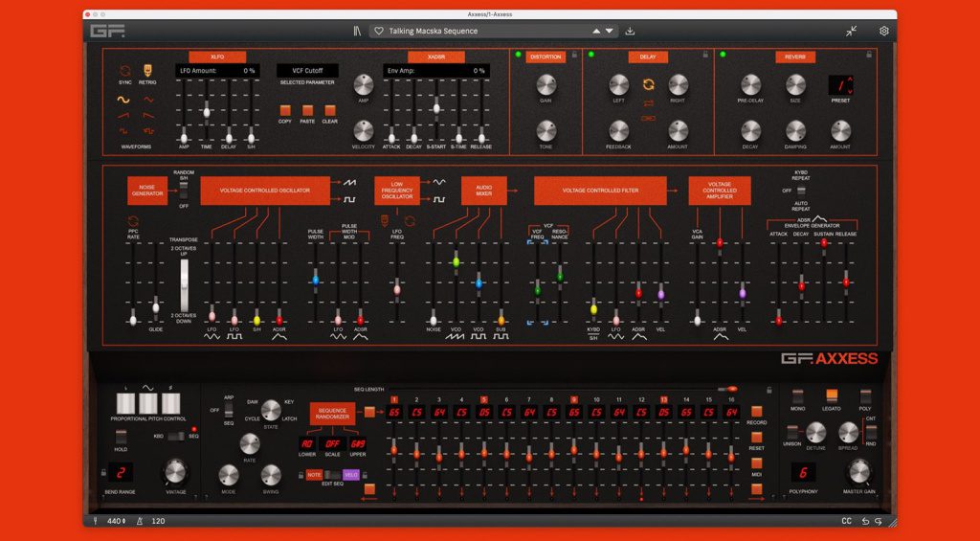The width and height of the screenshot is (980, 541).
Task: Click the CC mapping icon
Action: (x=847, y=521)
